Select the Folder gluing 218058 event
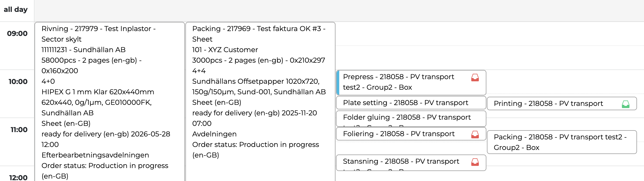The height and width of the screenshot is (181, 644). click(407, 118)
